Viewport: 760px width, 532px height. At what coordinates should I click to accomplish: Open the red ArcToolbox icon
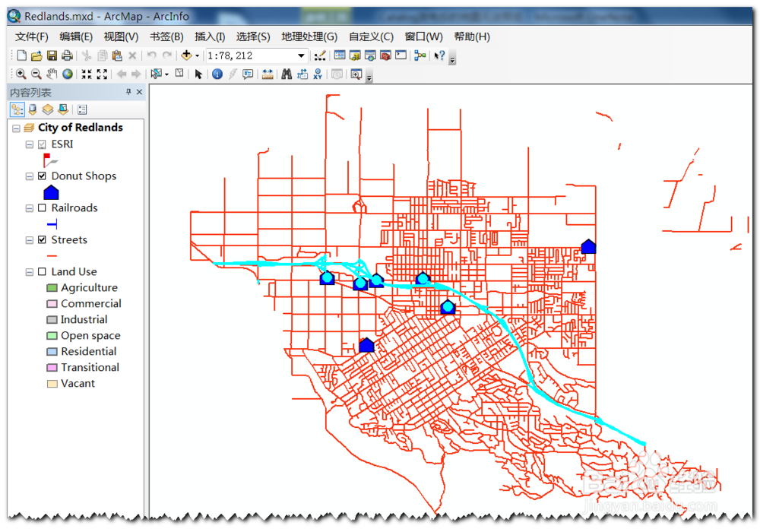point(386,55)
